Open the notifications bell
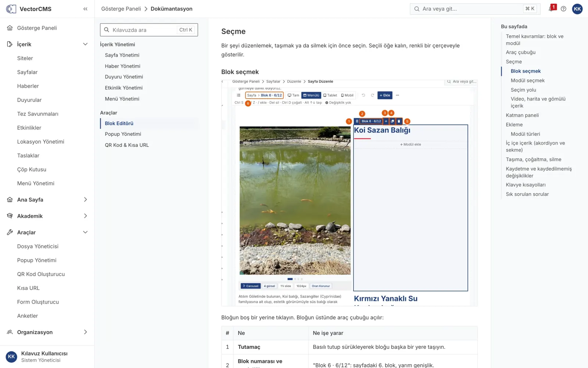The height and width of the screenshot is (368, 588). point(551,8)
